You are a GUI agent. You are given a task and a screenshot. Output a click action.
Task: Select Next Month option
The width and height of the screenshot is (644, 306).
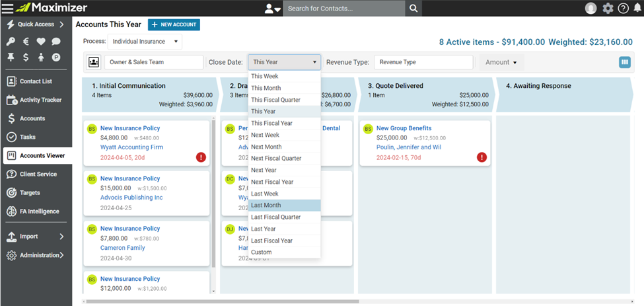(284, 147)
